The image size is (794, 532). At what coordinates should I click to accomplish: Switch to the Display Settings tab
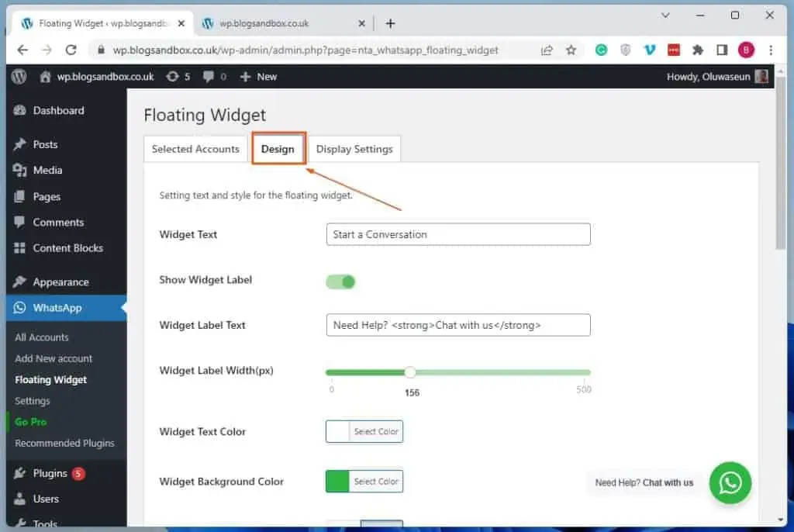click(x=354, y=148)
